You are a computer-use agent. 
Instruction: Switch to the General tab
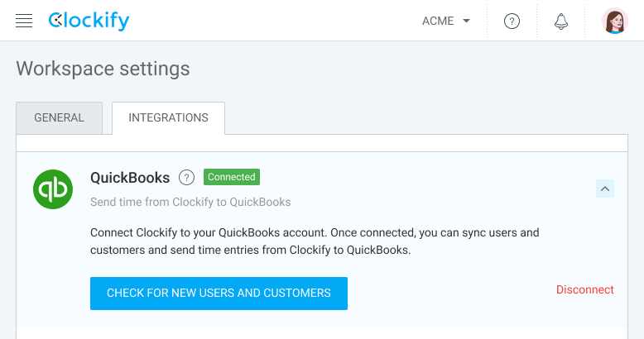click(59, 117)
